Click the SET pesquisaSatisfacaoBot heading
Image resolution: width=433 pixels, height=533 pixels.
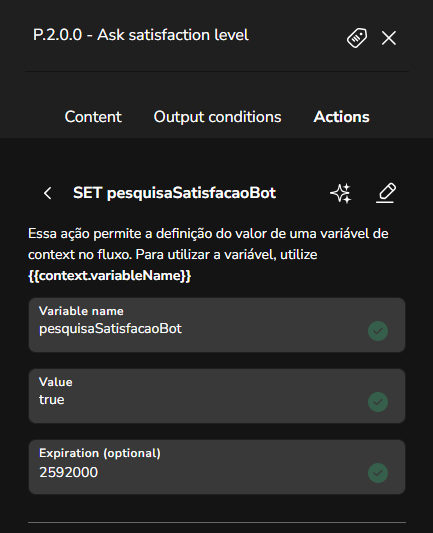[174, 193]
